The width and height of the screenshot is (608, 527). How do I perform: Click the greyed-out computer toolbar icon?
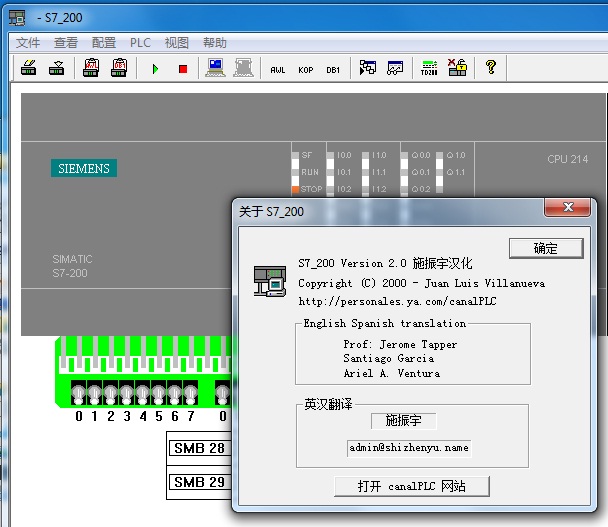click(244, 68)
